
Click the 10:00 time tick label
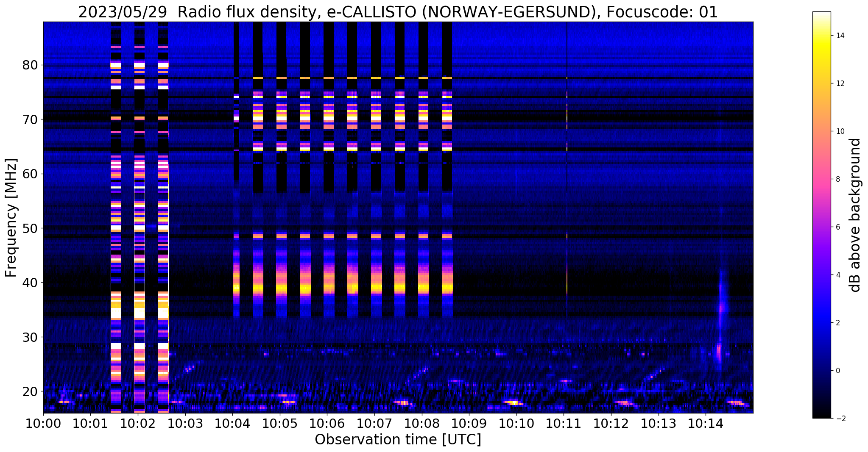coord(43,423)
